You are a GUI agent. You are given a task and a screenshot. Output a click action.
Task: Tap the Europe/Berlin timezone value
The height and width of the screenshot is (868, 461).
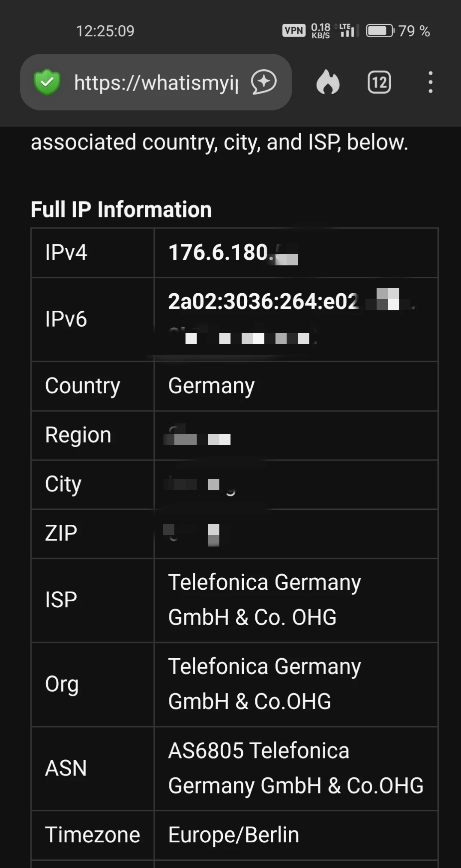click(233, 835)
